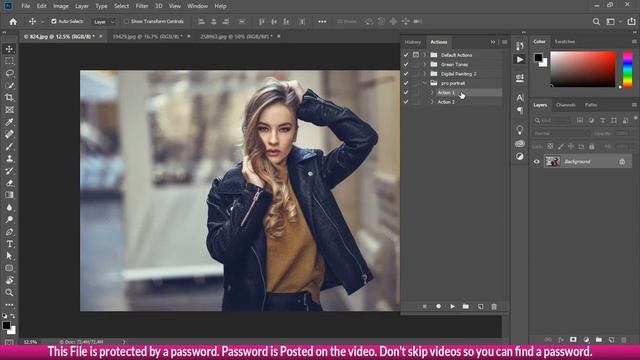Select the Lasso tool
The height and width of the screenshot is (360, 640).
pyautogui.click(x=9, y=73)
